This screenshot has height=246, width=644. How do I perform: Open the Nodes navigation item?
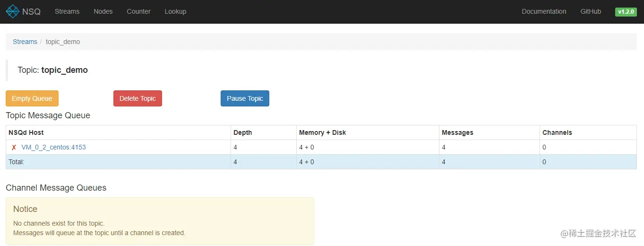(103, 11)
